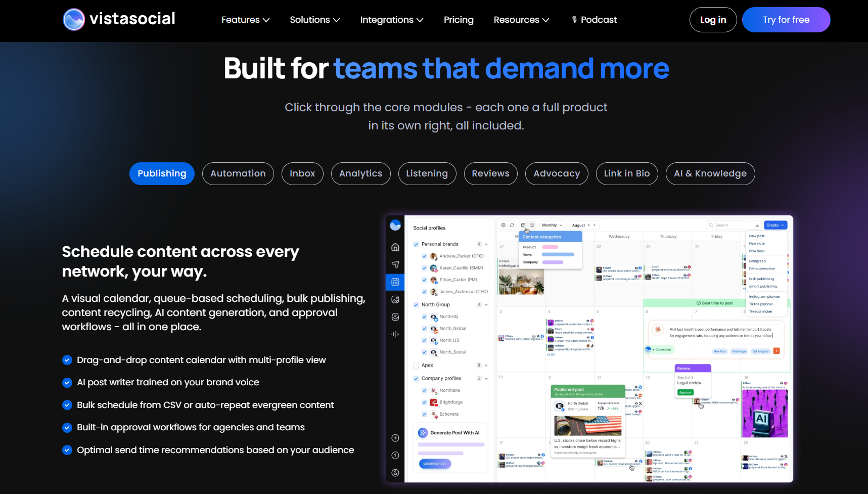Open the Resources dropdown in navigation
Viewport: 868px width, 494px height.
tap(521, 20)
